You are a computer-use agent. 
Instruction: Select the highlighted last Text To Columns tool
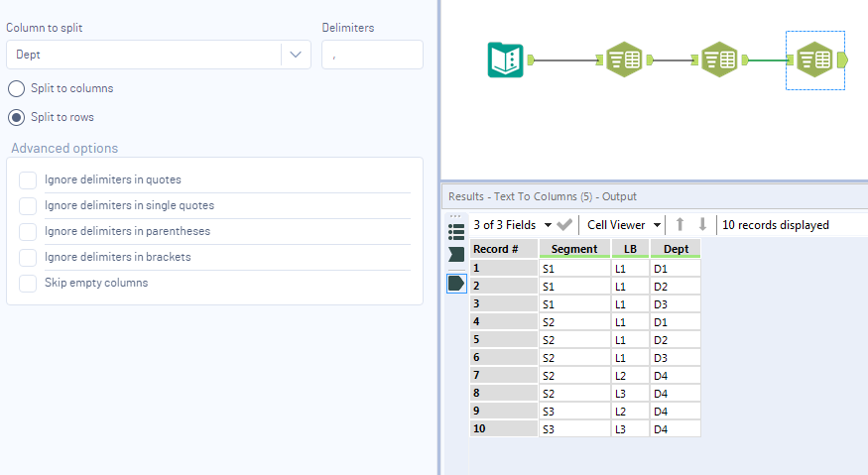click(814, 60)
